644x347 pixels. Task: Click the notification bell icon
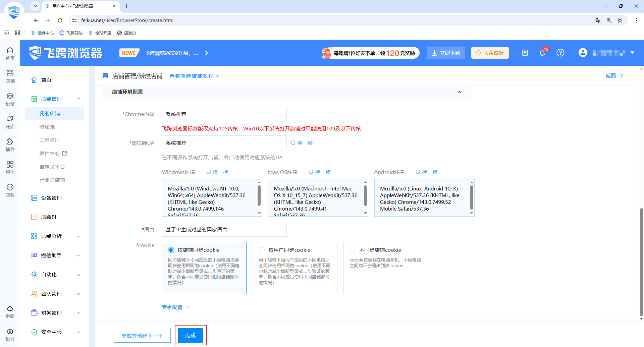(x=542, y=53)
